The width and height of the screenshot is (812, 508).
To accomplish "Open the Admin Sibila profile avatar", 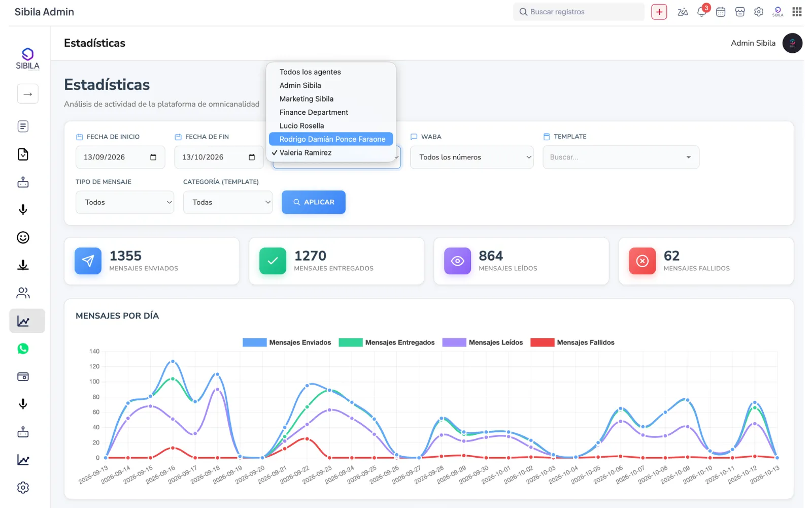I will [x=792, y=43].
